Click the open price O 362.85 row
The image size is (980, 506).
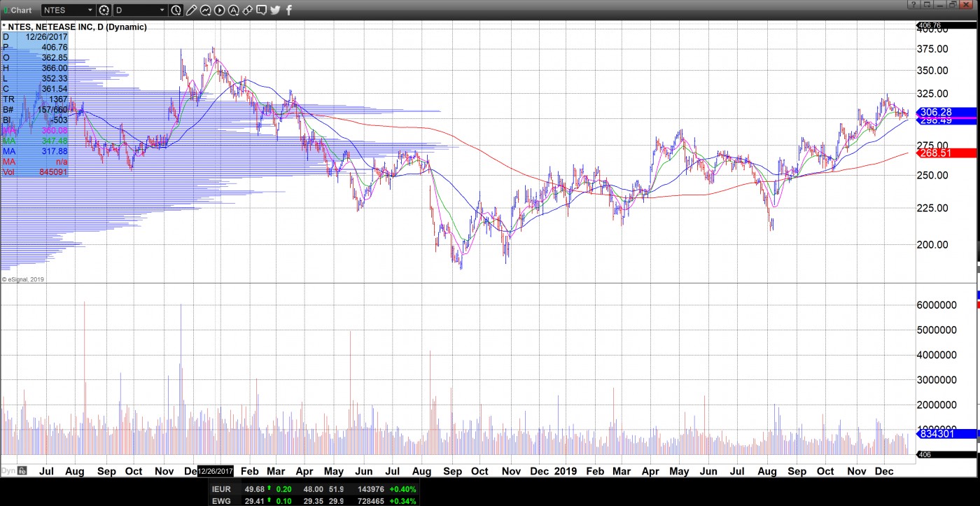point(35,57)
